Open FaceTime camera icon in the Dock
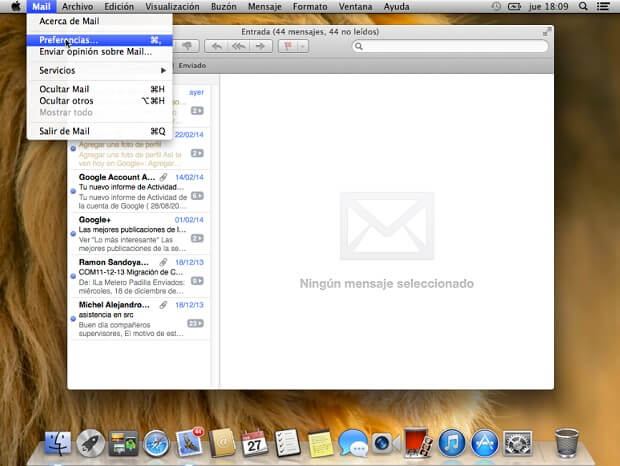This screenshot has width=620, height=466. click(x=386, y=443)
